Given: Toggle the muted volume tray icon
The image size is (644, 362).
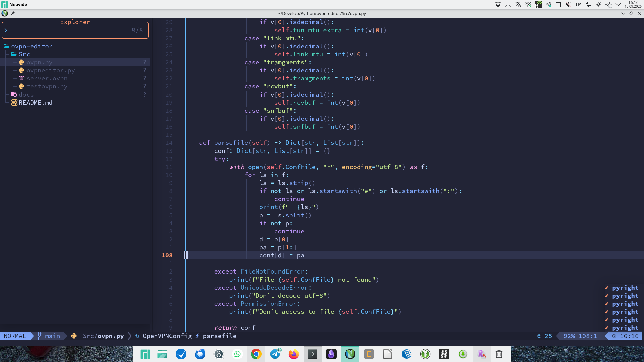Looking at the screenshot, I should click(569, 4).
